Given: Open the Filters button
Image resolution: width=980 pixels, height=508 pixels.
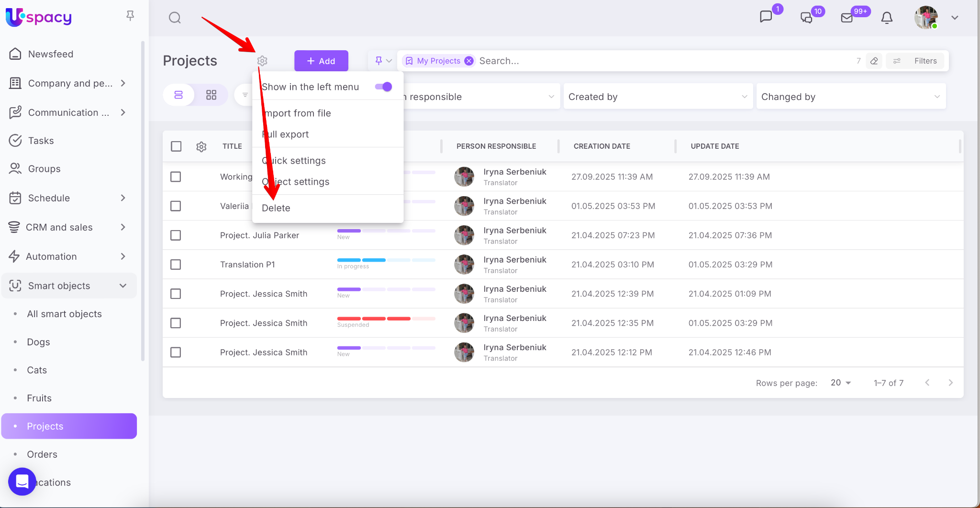Looking at the screenshot, I should tap(916, 61).
